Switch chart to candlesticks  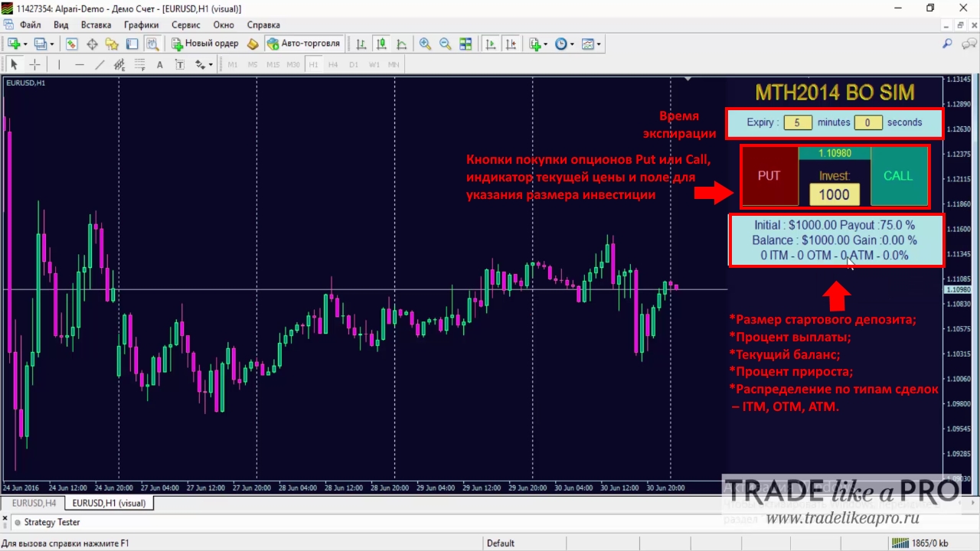[381, 44]
